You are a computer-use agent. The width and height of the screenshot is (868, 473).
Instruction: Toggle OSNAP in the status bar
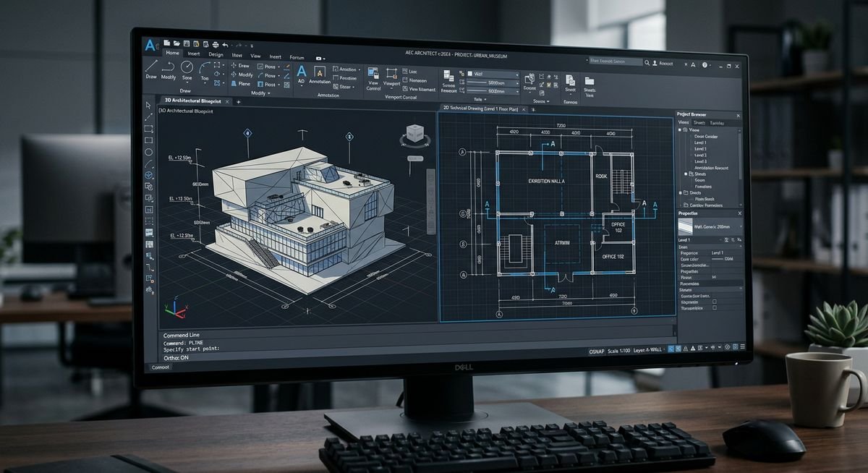tap(597, 351)
